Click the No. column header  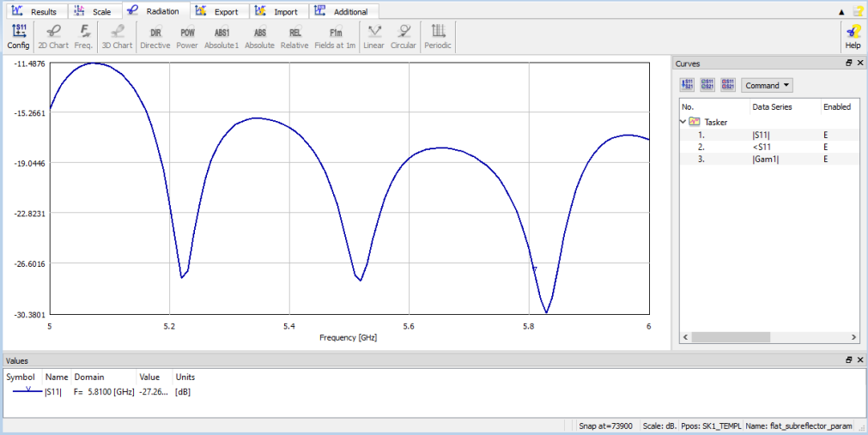tap(714, 106)
